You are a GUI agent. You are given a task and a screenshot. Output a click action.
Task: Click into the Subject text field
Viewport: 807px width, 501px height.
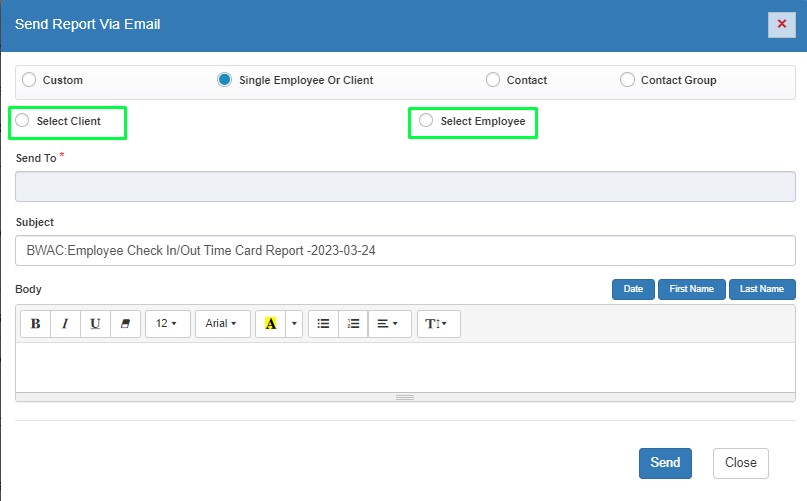click(x=405, y=251)
